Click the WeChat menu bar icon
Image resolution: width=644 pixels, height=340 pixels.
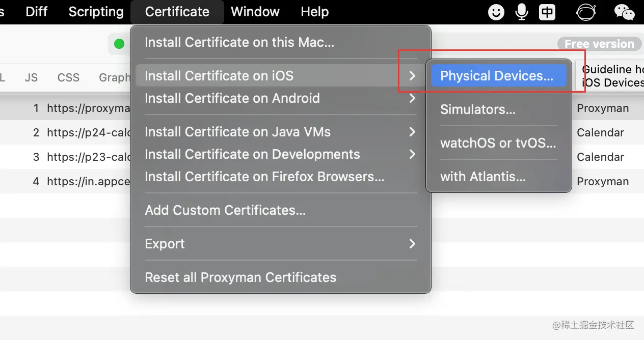coord(624,12)
